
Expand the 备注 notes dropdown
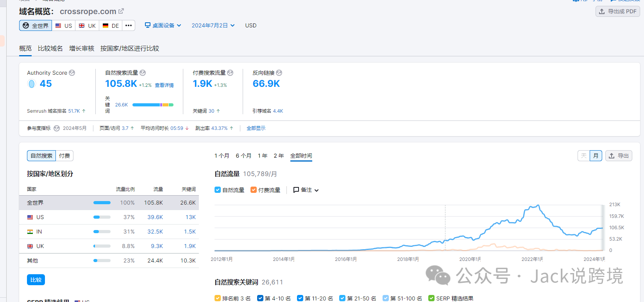click(306, 190)
